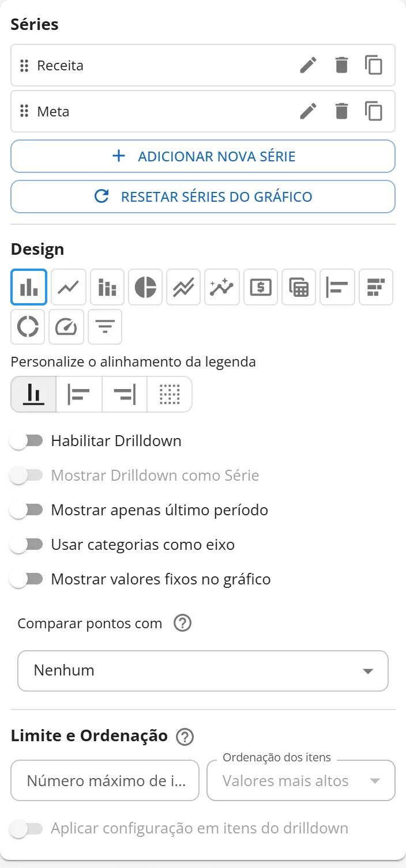Toggle Mostrar apenas último período

[x=27, y=510]
